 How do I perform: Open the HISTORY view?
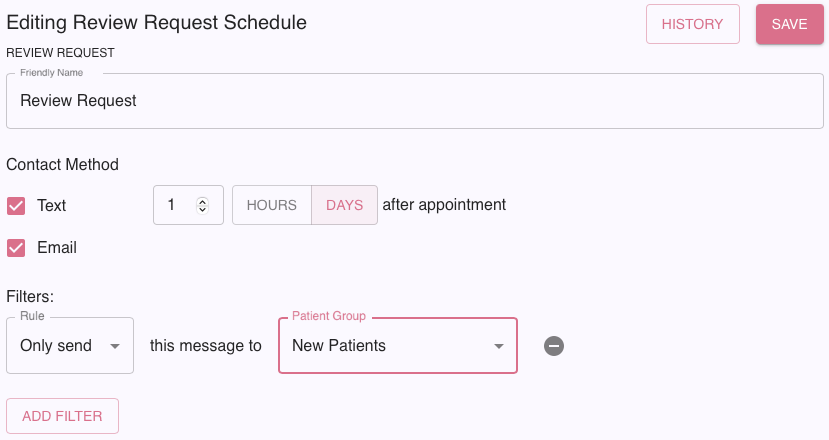pyautogui.click(x=692, y=24)
